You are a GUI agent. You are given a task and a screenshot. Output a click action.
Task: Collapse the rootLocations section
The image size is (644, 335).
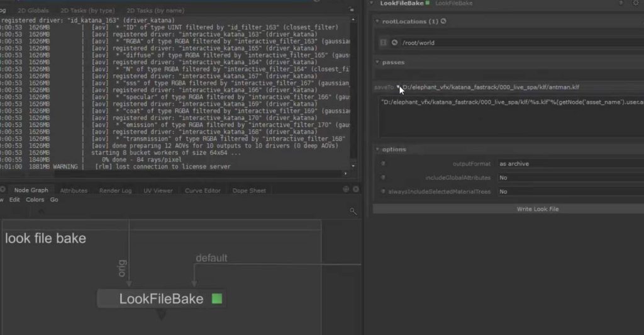click(377, 21)
